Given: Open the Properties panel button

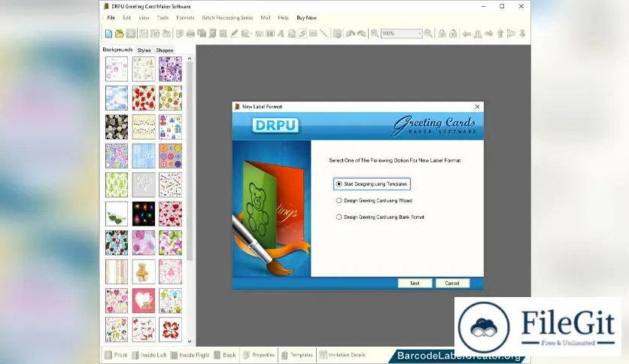Looking at the screenshot, I should [x=259, y=355].
